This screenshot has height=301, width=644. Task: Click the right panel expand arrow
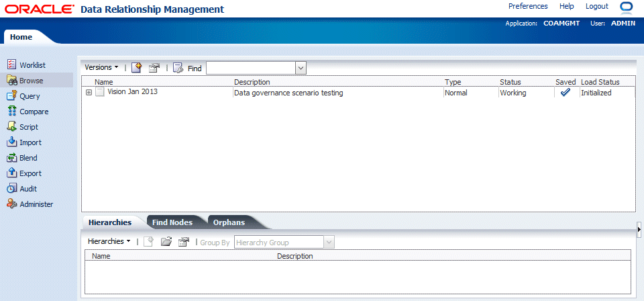639,230
